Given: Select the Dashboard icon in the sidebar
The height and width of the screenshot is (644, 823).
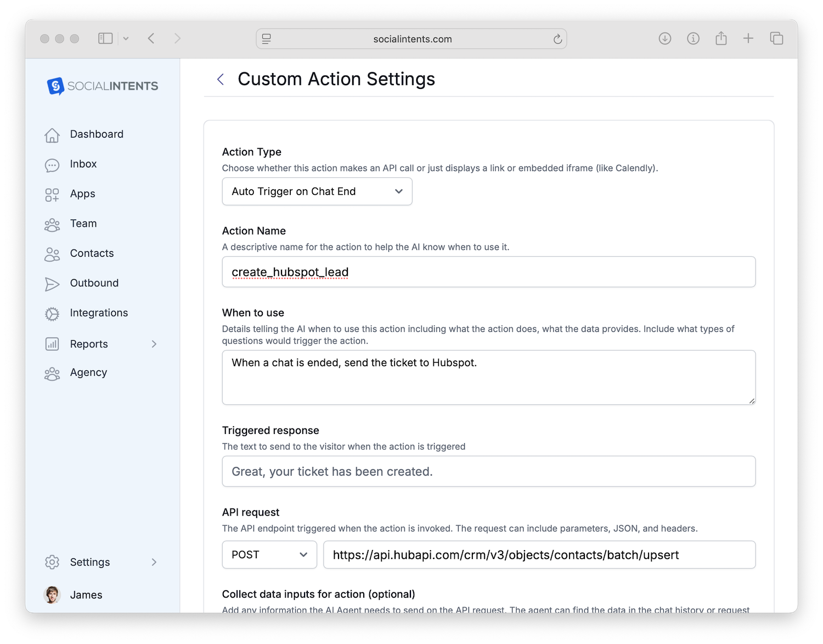Looking at the screenshot, I should (x=52, y=134).
